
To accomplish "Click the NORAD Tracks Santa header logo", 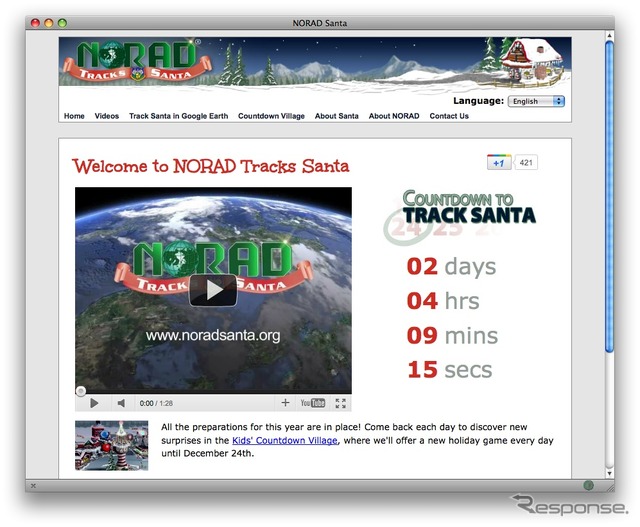I will [x=137, y=60].
